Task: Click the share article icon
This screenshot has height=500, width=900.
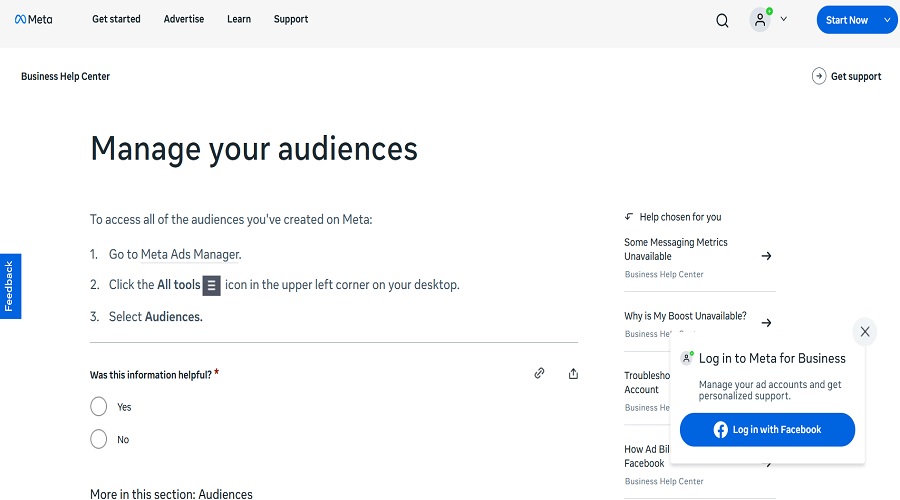Action: [x=573, y=374]
